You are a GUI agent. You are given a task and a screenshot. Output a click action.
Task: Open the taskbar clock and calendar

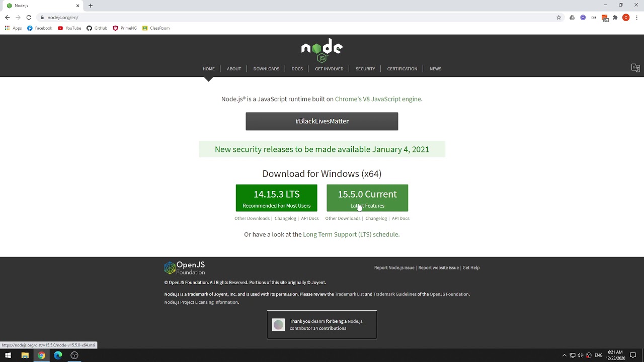pyautogui.click(x=616, y=355)
